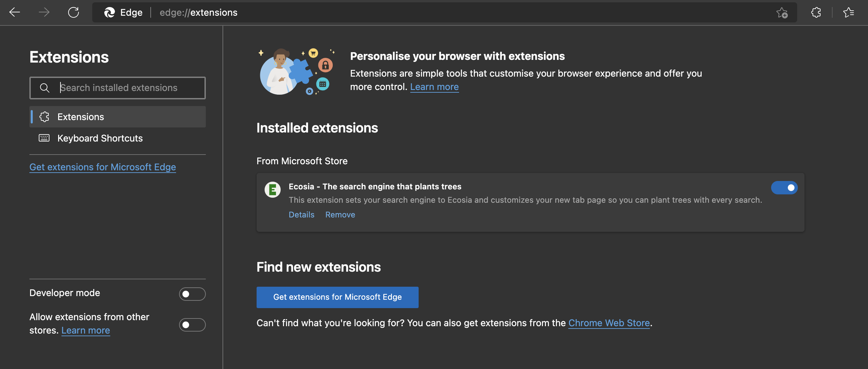
Task: Disable the Ecosia extension toggle
Action: click(x=784, y=188)
